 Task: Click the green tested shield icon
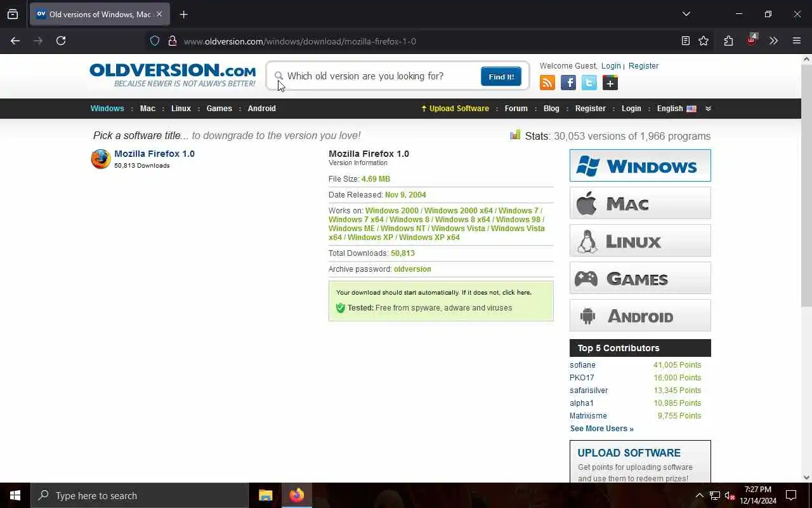click(340, 308)
